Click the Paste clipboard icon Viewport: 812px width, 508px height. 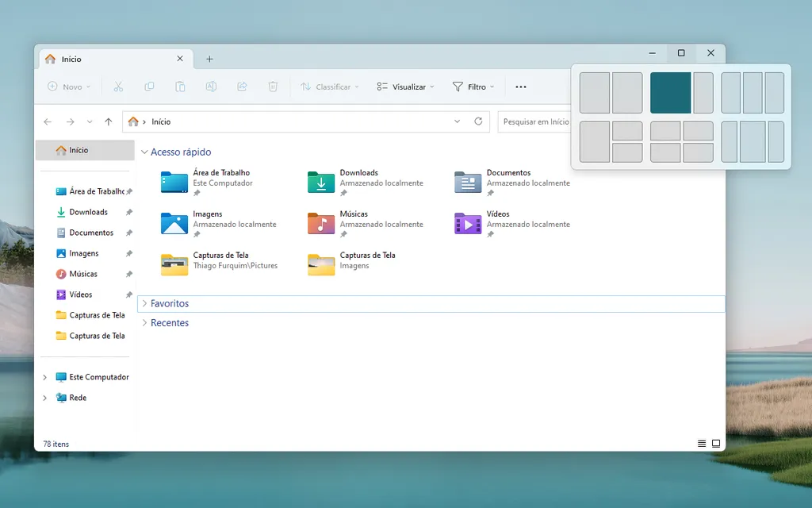coord(180,87)
